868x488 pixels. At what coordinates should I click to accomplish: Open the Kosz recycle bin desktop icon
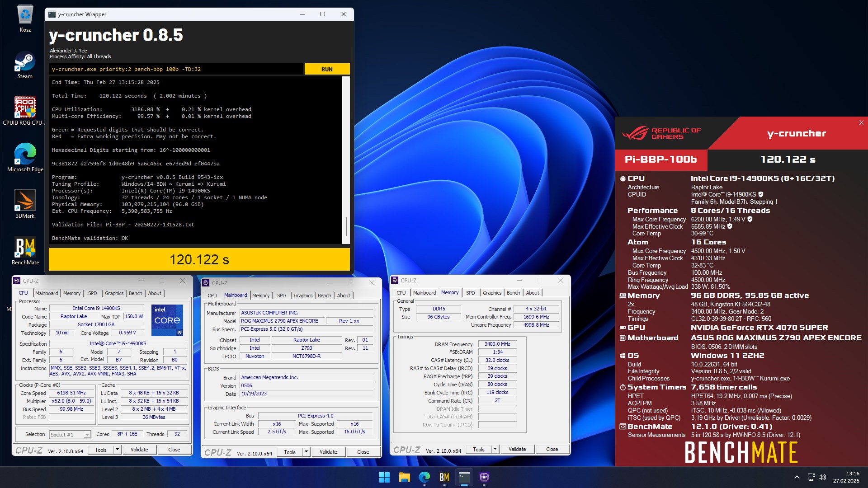pos(25,19)
